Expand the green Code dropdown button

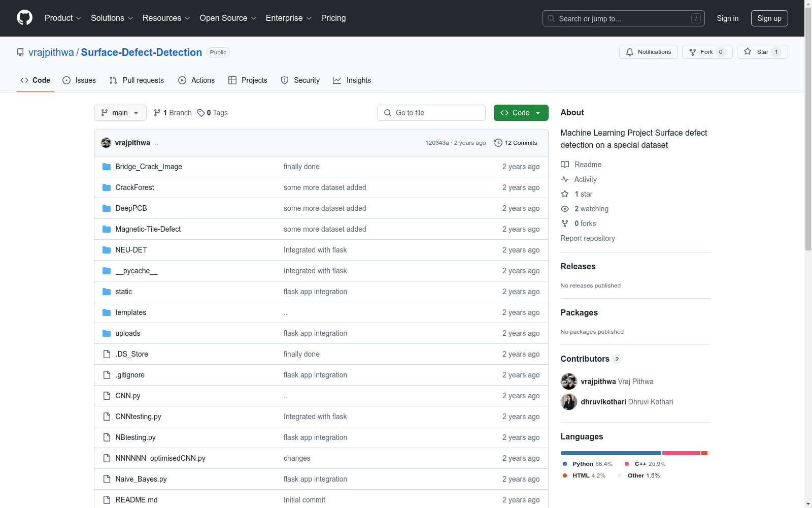click(x=521, y=113)
